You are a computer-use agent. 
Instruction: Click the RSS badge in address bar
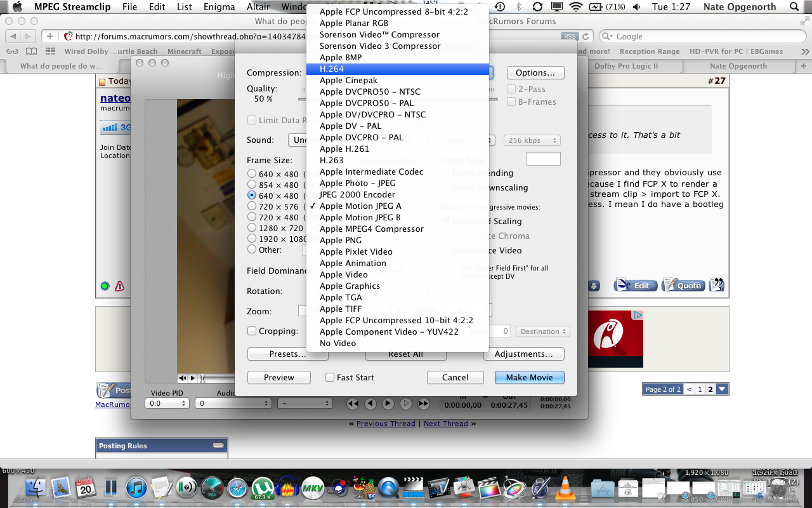tap(570, 36)
